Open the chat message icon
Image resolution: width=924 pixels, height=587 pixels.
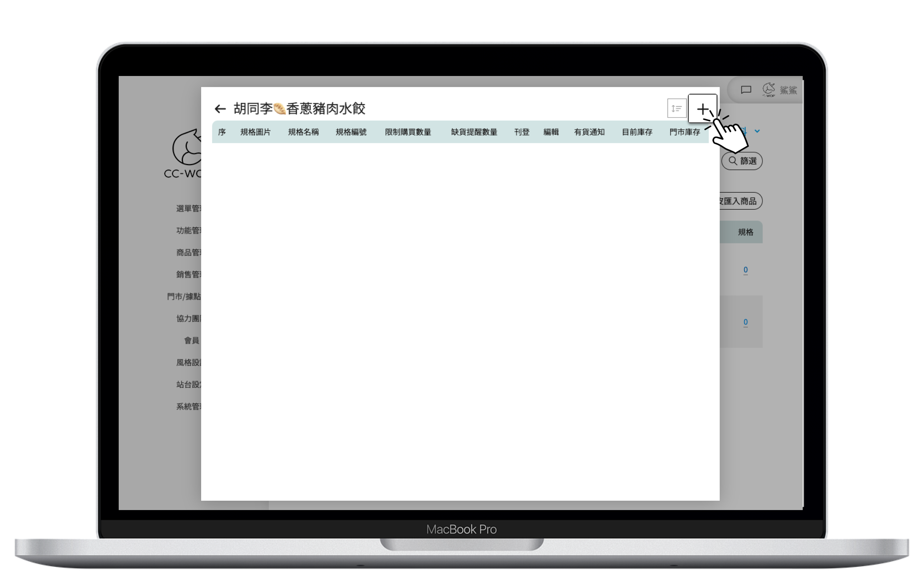[x=746, y=90]
